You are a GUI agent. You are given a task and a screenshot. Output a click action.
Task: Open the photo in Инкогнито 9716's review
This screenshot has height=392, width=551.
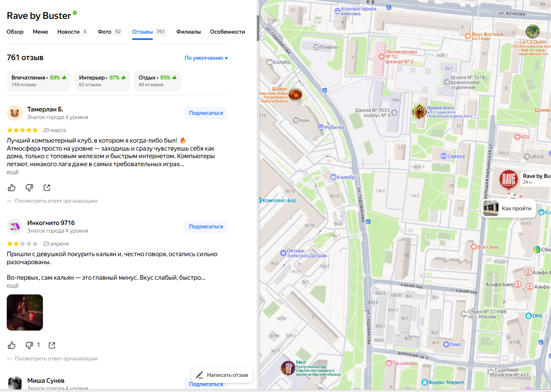point(25,313)
